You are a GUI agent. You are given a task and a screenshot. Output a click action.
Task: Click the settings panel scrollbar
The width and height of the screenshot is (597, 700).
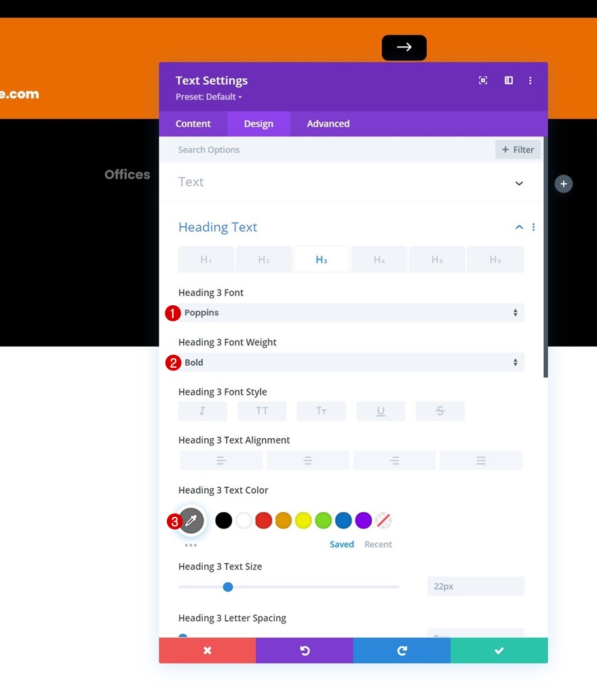pos(545,257)
